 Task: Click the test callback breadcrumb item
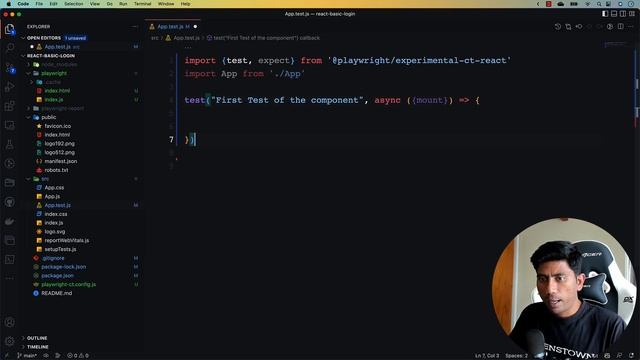click(263, 38)
